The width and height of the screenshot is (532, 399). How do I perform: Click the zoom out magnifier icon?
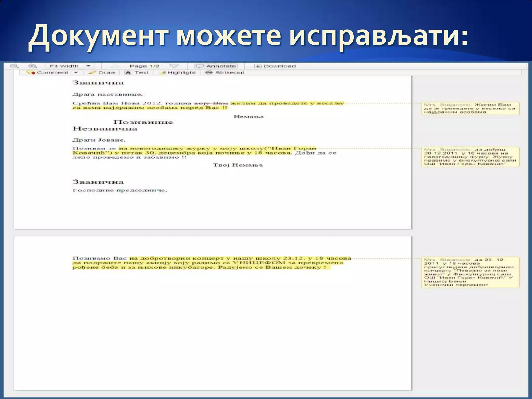(14, 66)
